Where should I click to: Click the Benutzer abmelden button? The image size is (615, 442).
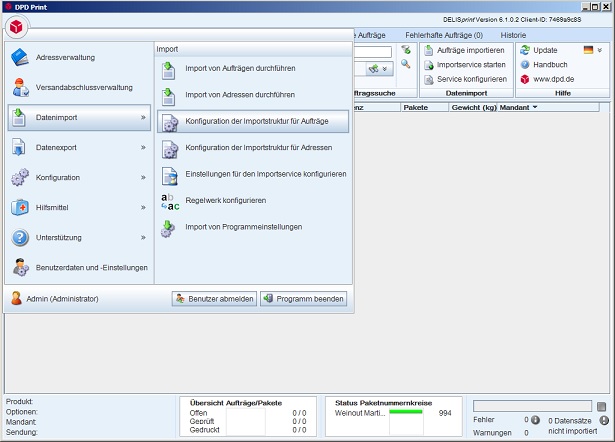[x=214, y=298]
